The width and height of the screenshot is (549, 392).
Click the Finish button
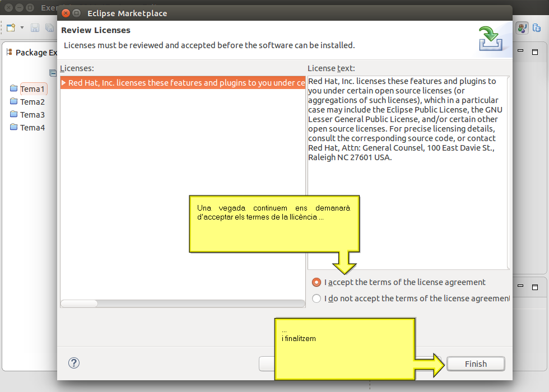[476, 363]
